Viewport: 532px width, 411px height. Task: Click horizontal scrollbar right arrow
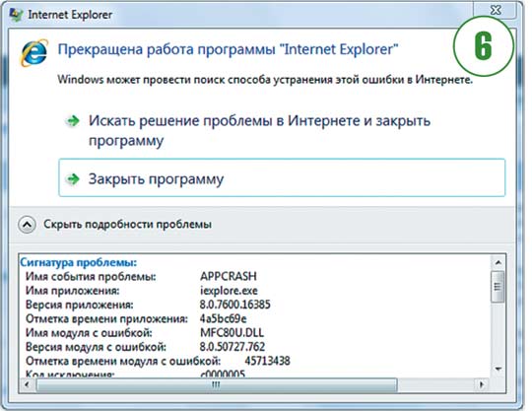pos(481,384)
